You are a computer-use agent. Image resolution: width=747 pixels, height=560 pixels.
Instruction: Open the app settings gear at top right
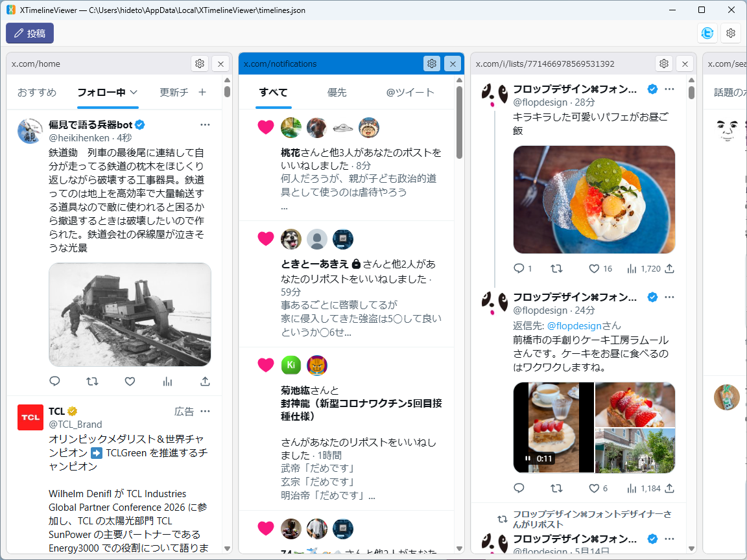point(731,33)
